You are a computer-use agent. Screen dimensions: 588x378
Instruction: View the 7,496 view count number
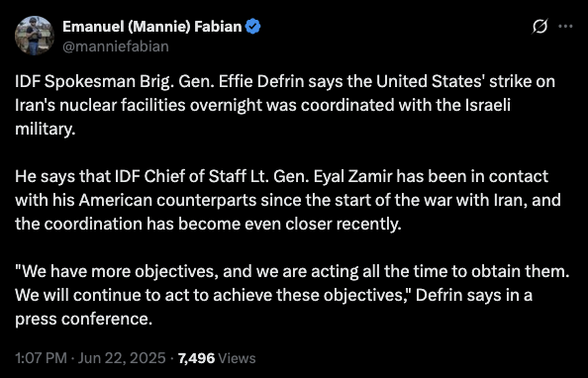(197, 358)
